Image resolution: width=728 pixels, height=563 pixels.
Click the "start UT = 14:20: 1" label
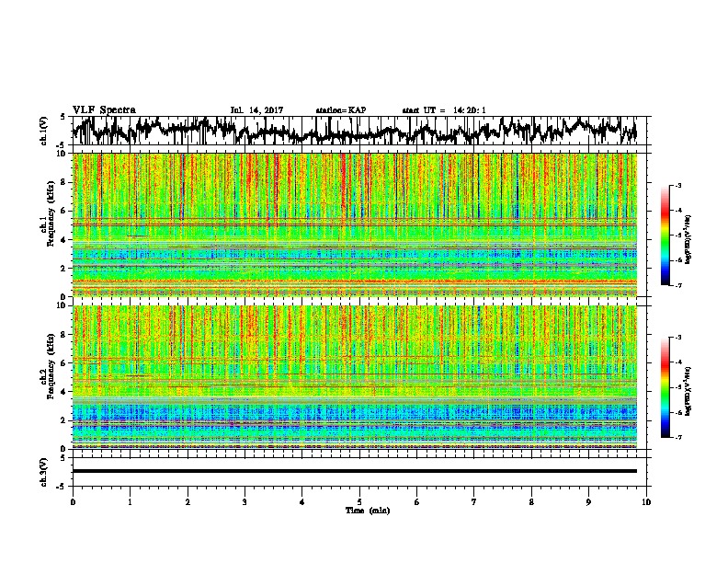pos(444,110)
